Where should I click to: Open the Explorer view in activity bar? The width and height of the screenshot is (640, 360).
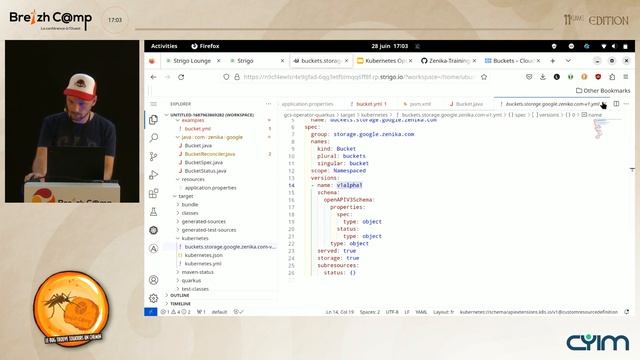(153, 120)
